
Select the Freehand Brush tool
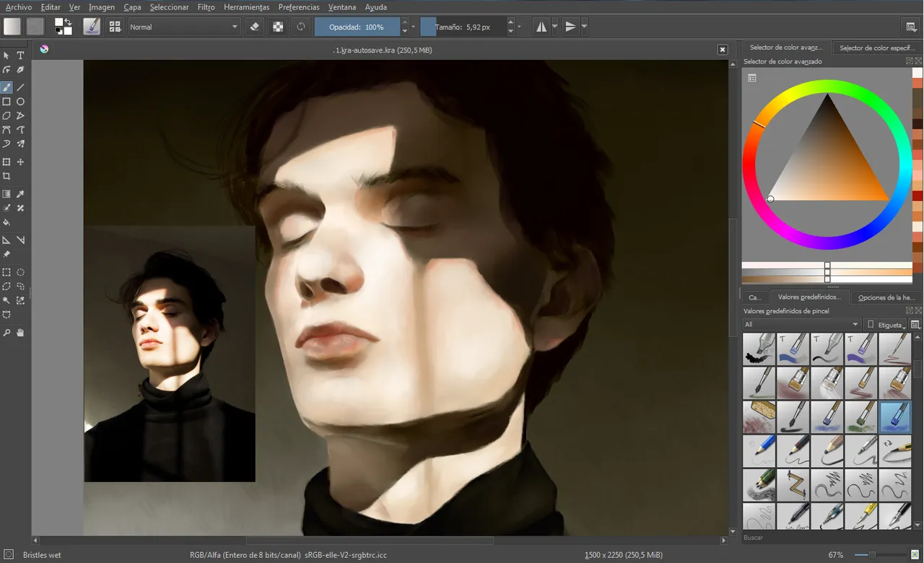pyautogui.click(x=6, y=87)
